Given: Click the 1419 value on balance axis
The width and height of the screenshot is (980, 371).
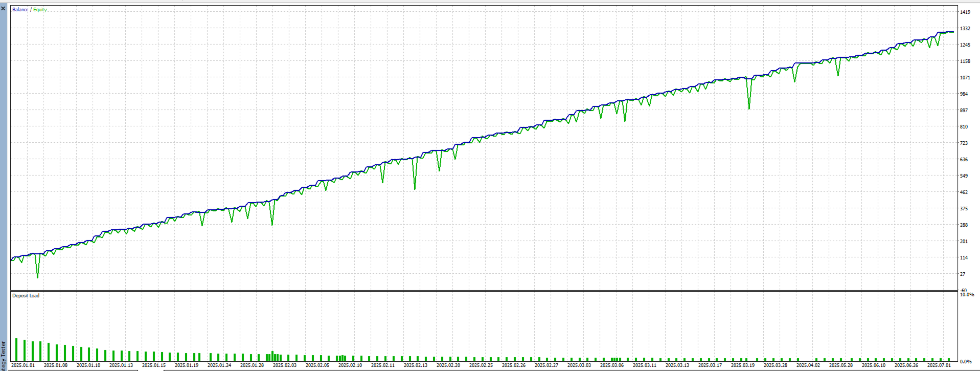Looking at the screenshot, I should pyautogui.click(x=965, y=12).
